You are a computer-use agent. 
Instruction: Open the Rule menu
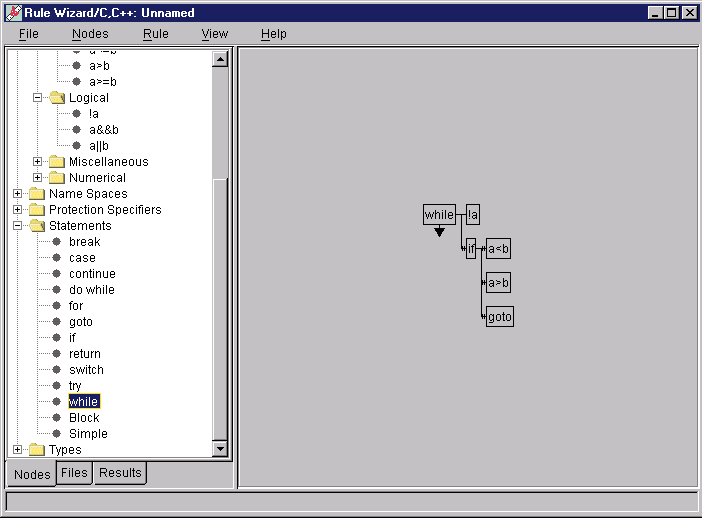tap(155, 34)
